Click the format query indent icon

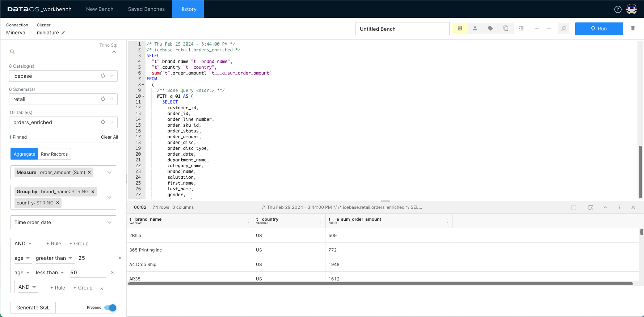coord(521,29)
